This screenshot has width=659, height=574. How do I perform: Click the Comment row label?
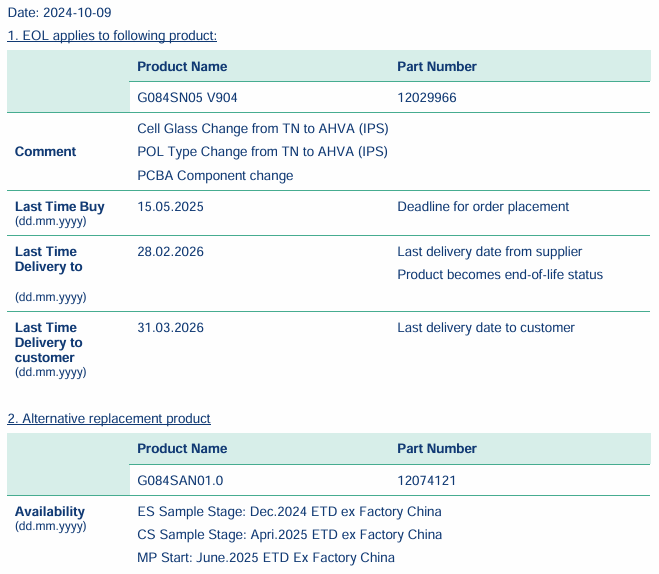[x=45, y=152]
